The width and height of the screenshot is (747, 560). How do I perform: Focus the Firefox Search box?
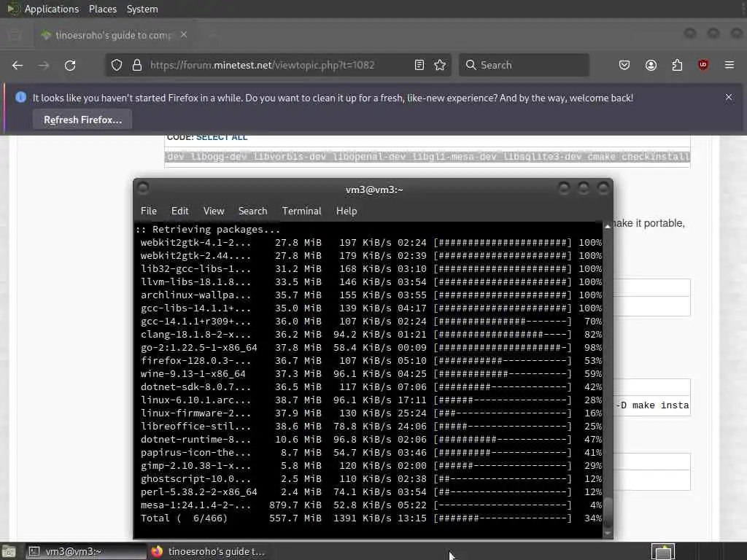(x=524, y=65)
